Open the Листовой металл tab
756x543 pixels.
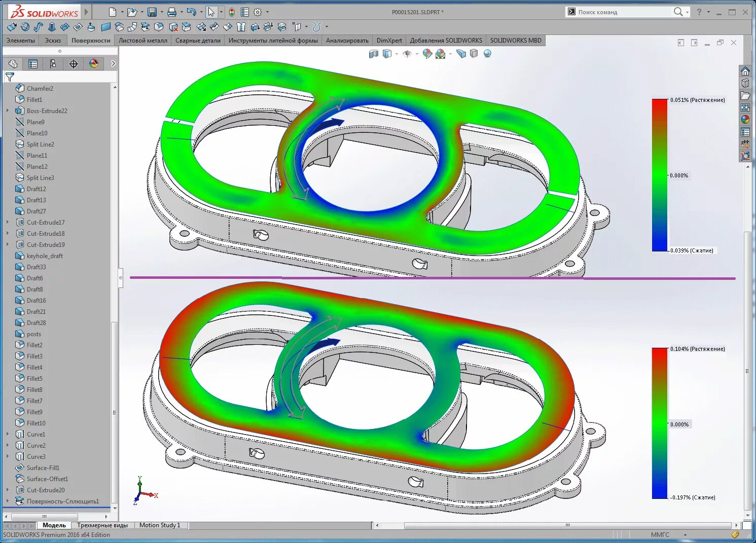[x=143, y=40]
